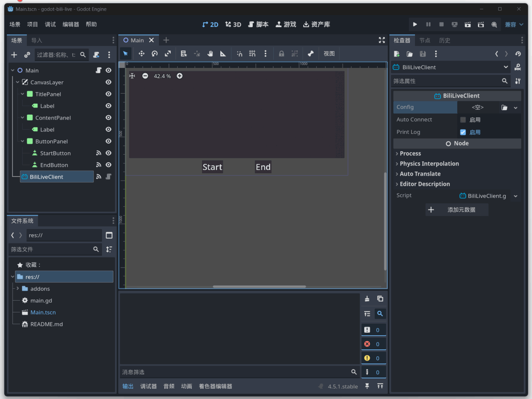The width and height of the screenshot is (532, 399).
Task: Select Main.tscn in file system
Action: pyautogui.click(x=43, y=312)
